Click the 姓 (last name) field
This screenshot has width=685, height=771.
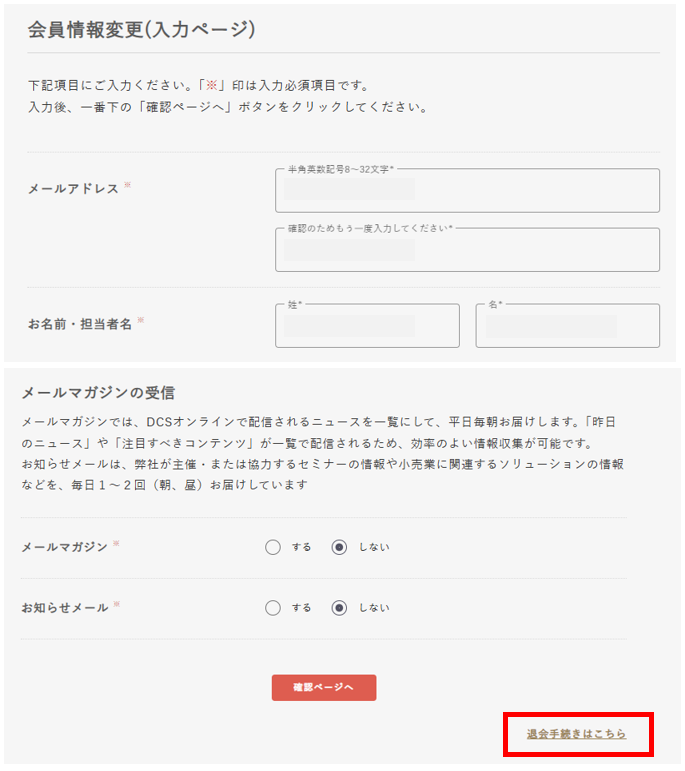[x=367, y=326]
